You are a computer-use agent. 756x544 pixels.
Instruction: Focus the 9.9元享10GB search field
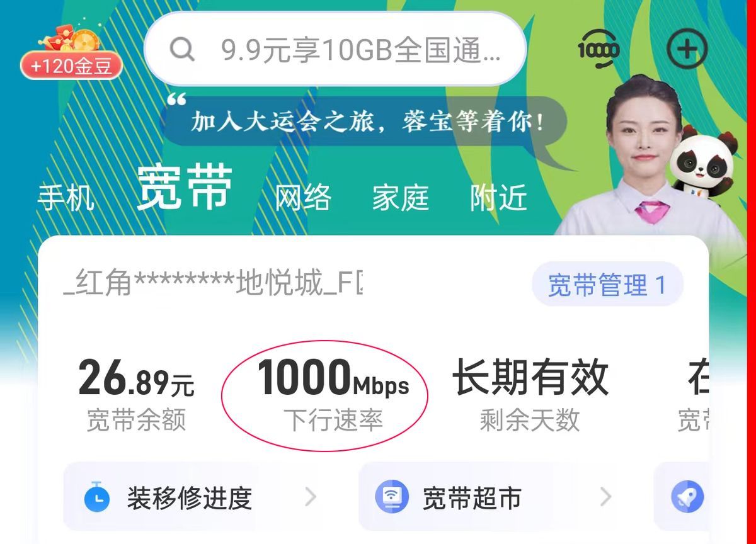click(x=335, y=48)
